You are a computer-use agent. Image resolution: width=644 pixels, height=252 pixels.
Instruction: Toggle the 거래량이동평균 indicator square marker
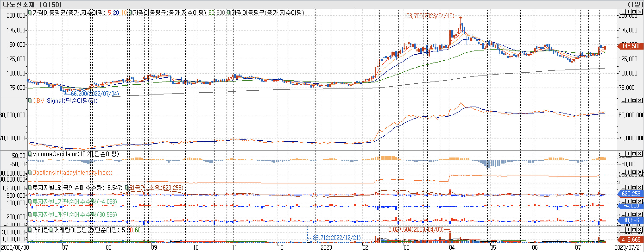(51, 230)
